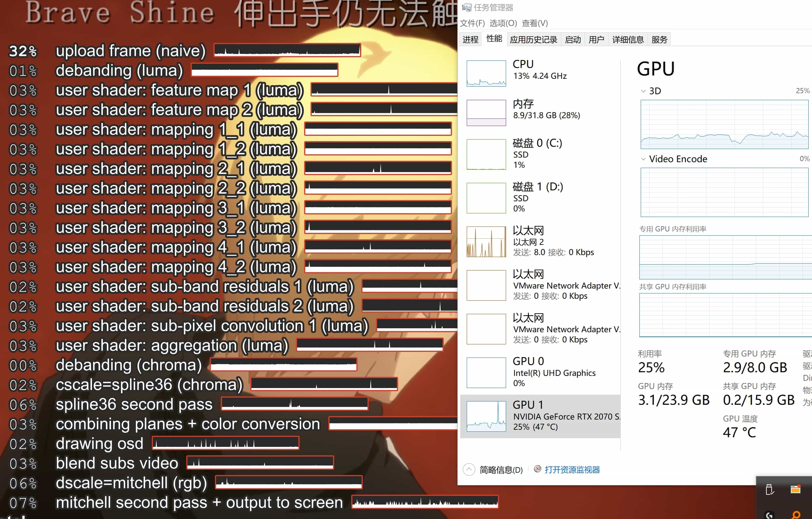
Task: Open the Logitech G Hub tray icon
Action: click(x=769, y=515)
